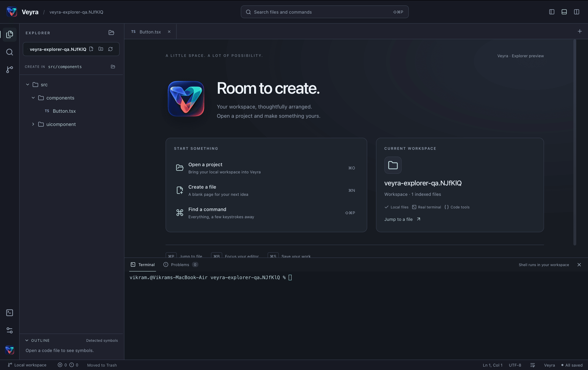
Task: Click Find a command option
Action: point(266,213)
